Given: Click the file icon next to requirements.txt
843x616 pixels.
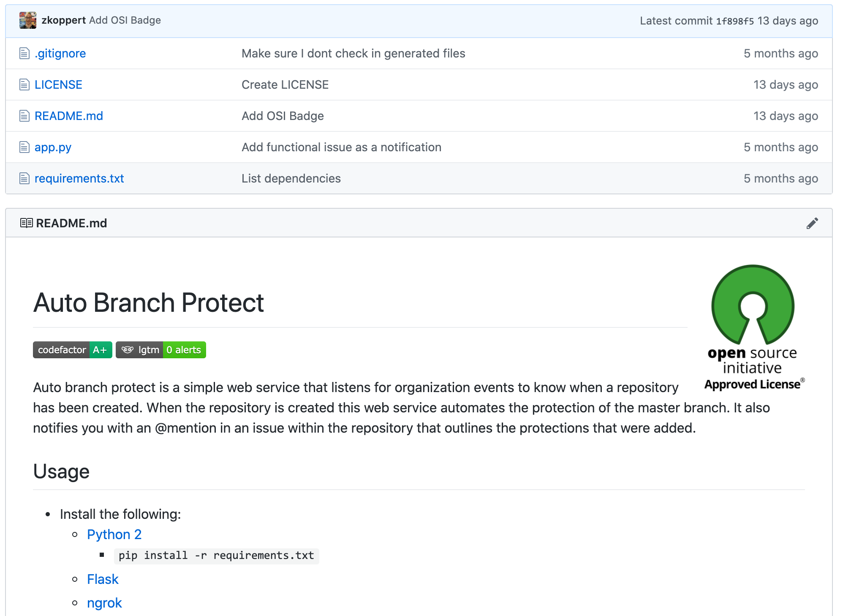Looking at the screenshot, I should pyautogui.click(x=24, y=178).
